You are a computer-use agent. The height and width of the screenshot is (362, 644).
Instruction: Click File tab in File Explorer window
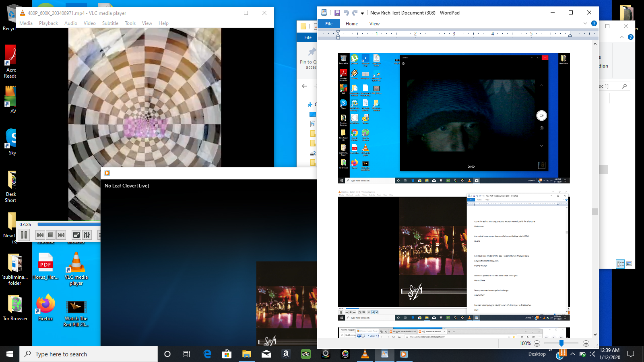pos(308,37)
